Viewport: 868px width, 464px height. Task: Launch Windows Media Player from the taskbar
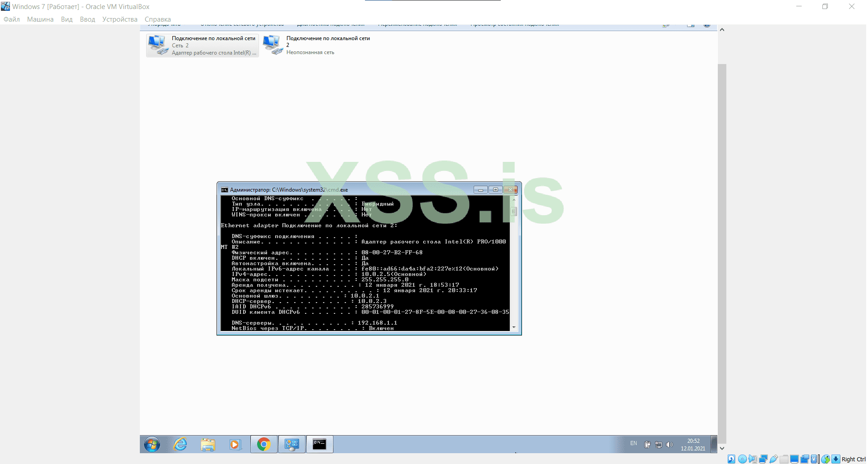pos(235,444)
